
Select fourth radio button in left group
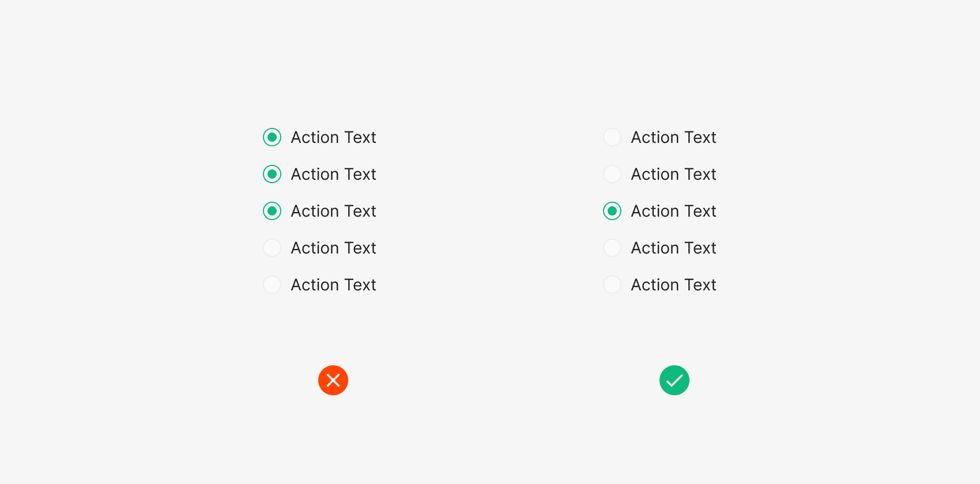[272, 248]
